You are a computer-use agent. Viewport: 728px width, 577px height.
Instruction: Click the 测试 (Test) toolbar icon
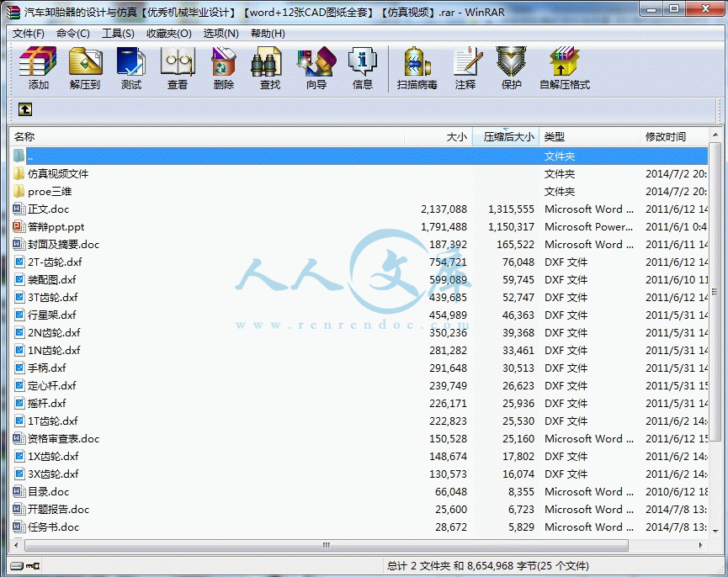131,61
